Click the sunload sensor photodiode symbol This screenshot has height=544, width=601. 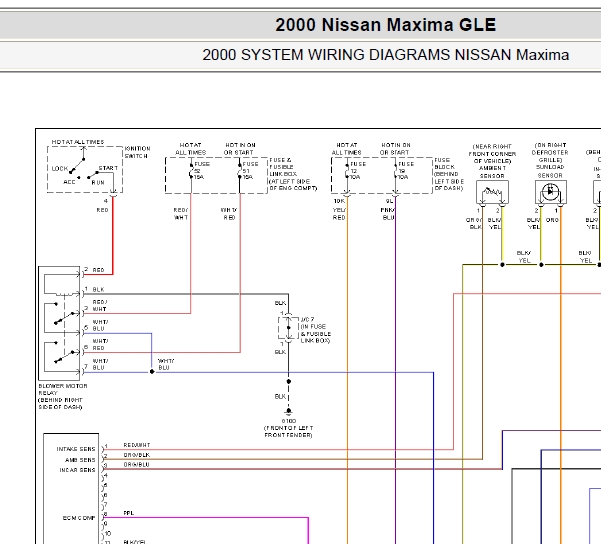point(551,191)
